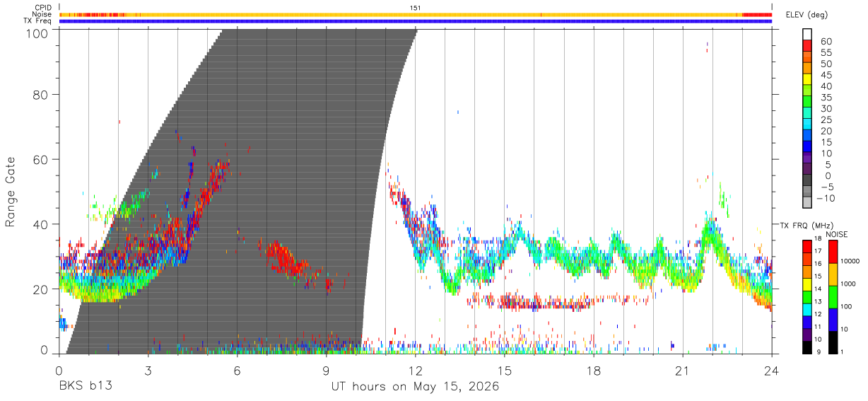The height and width of the screenshot is (401, 868).
Task: Click the 3 tick label on UT hours axis
Action: point(148,370)
